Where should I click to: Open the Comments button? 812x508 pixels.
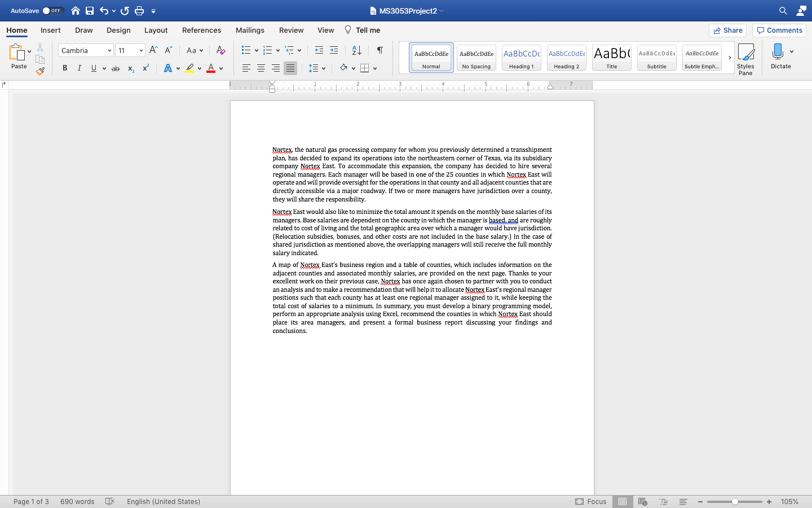[779, 30]
